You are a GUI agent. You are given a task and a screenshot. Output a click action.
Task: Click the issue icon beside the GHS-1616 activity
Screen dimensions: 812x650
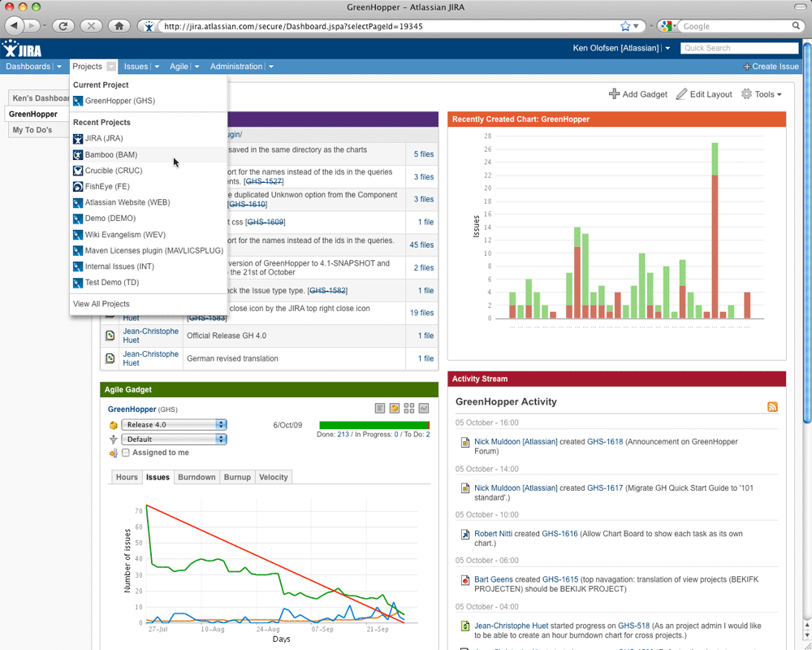[465, 535]
